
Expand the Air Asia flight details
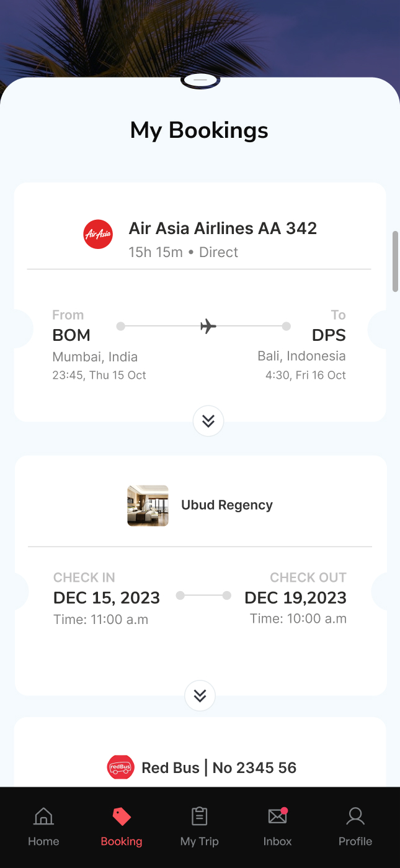point(208,422)
